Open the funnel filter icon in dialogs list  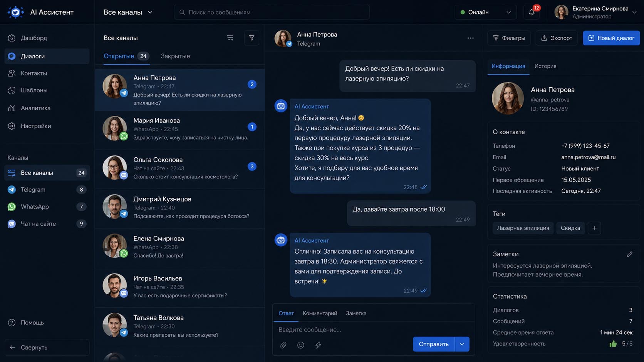[252, 38]
